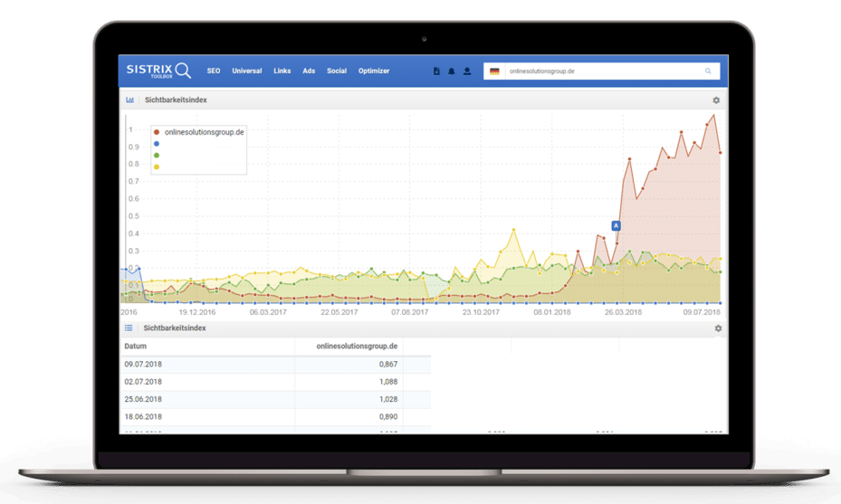Open the Universal menu
841x504 pixels.
tap(247, 71)
